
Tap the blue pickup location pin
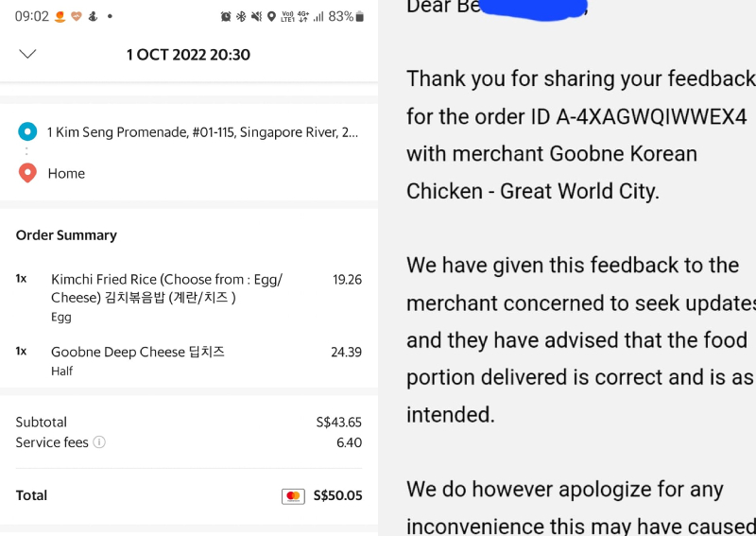pos(27,132)
